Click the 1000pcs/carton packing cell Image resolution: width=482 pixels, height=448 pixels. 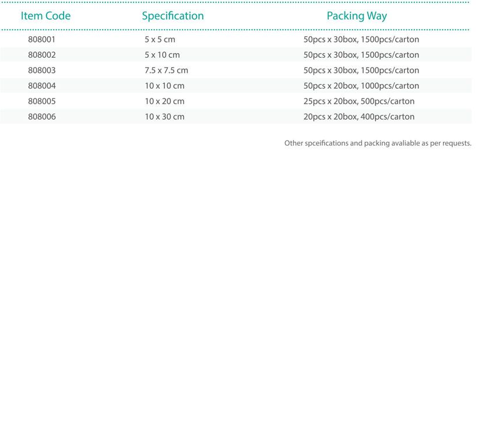coord(361,86)
